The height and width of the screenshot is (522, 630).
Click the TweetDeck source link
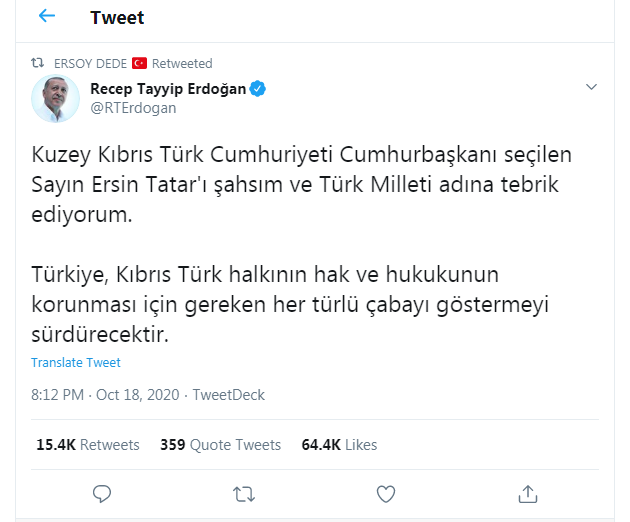tap(228, 395)
